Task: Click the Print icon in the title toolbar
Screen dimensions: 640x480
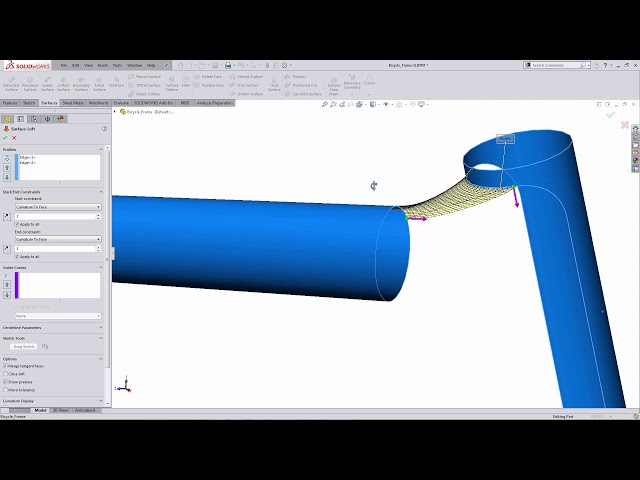Action: coord(228,65)
